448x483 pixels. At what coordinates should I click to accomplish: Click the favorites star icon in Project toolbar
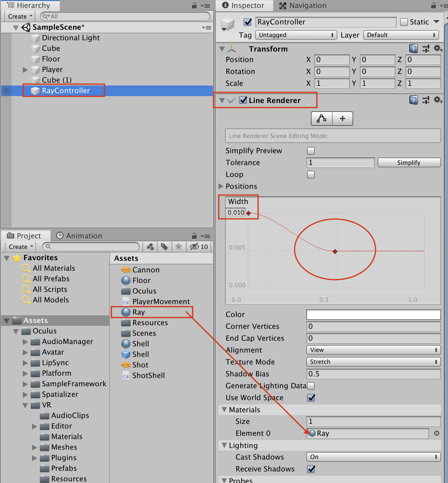[178, 247]
